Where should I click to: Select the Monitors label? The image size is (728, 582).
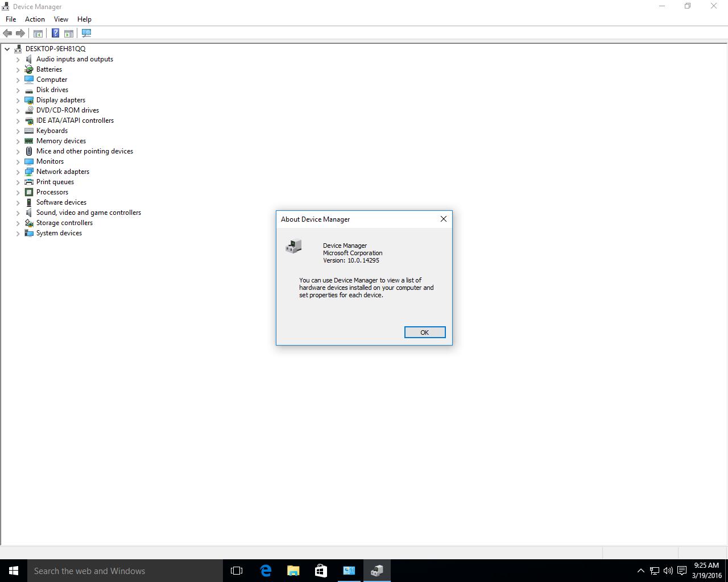click(x=50, y=161)
